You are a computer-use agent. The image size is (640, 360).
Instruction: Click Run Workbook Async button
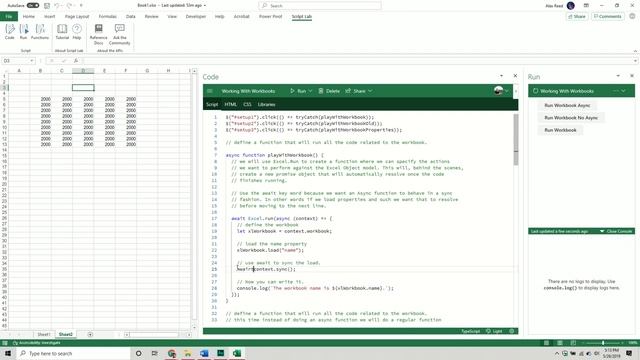[567, 105]
